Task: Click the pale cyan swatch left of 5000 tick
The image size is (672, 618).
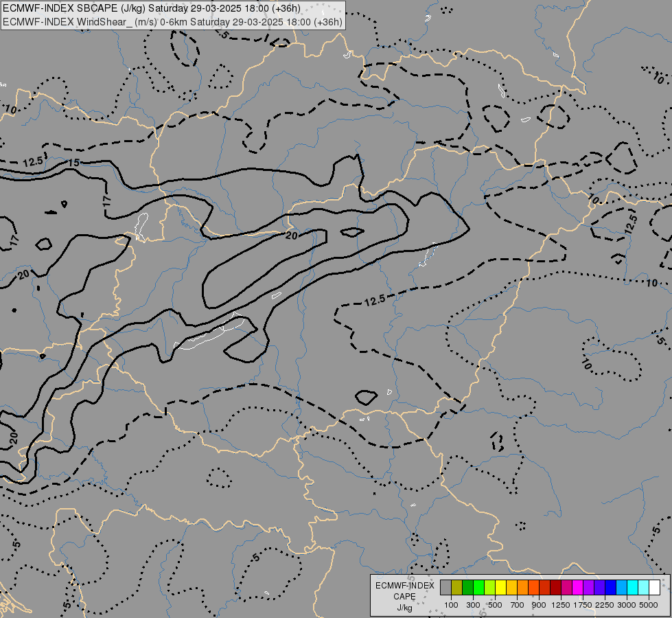Action: click(644, 587)
